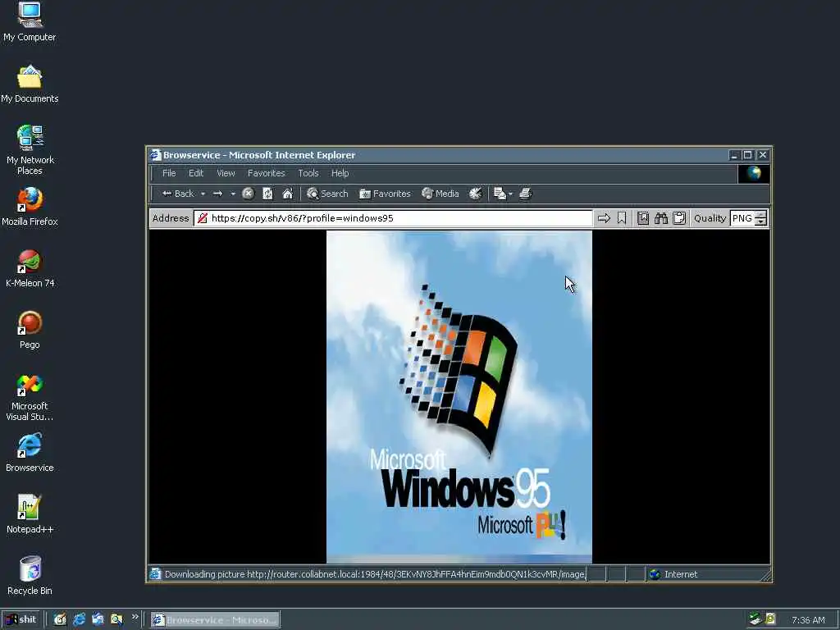Expand the Mail button dropdown arrow

click(x=510, y=194)
